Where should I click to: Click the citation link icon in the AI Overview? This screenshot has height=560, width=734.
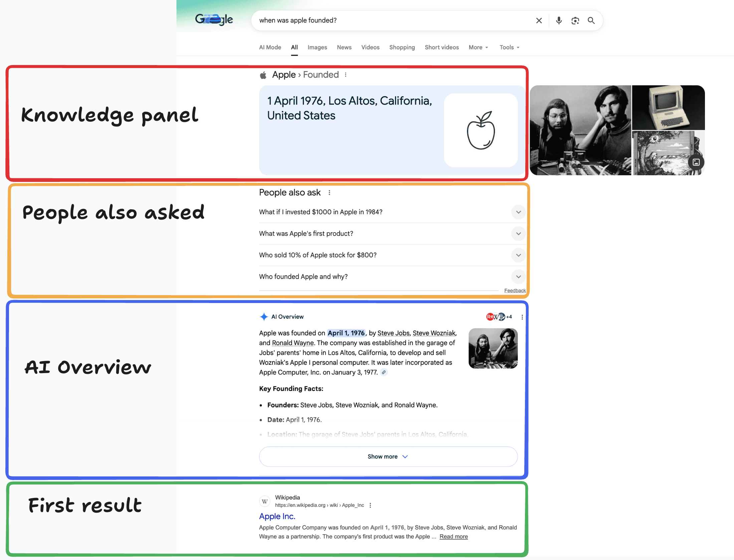[x=384, y=372]
